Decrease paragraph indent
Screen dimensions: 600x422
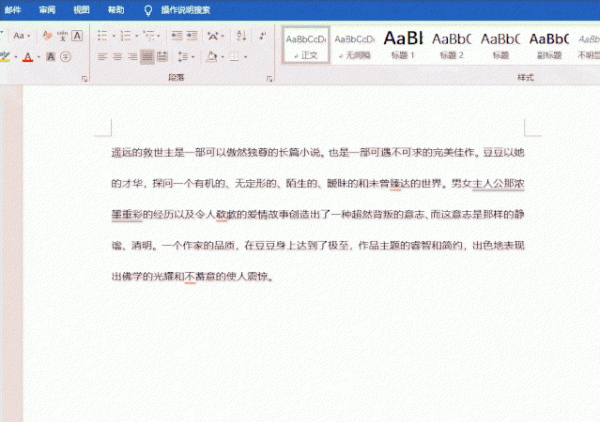[177, 36]
